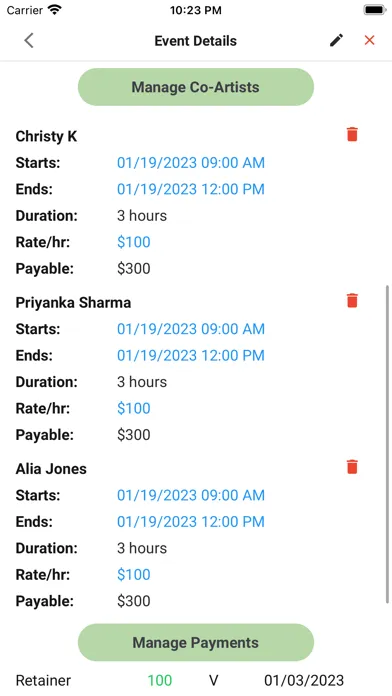Select the Retainer payment amount 100

pos(160,680)
